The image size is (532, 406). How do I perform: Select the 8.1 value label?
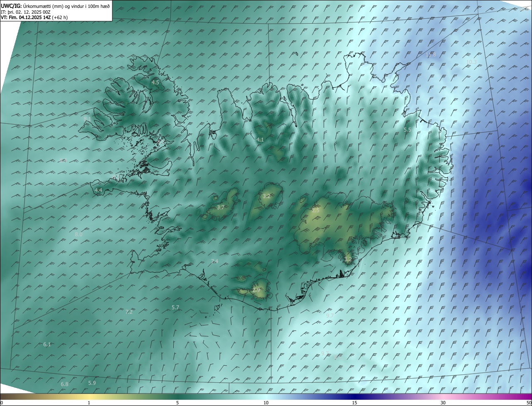(x=87, y=119)
